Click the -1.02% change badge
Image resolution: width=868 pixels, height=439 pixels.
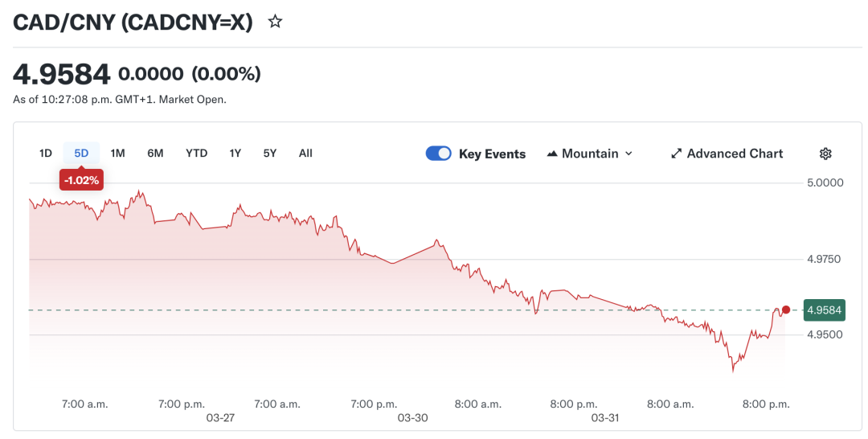pyautogui.click(x=81, y=181)
